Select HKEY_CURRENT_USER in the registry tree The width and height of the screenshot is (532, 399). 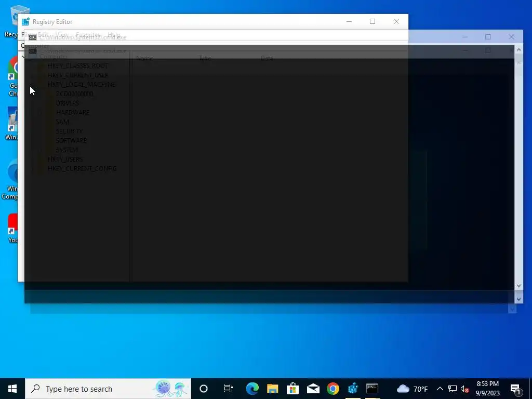[78, 75]
